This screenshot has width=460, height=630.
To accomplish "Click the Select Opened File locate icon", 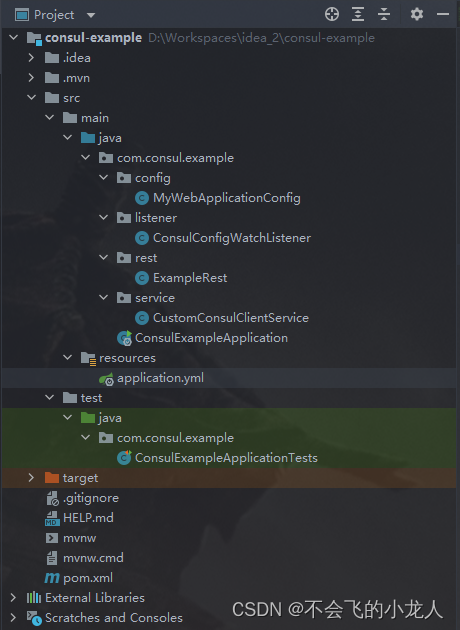I will tap(332, 14).
